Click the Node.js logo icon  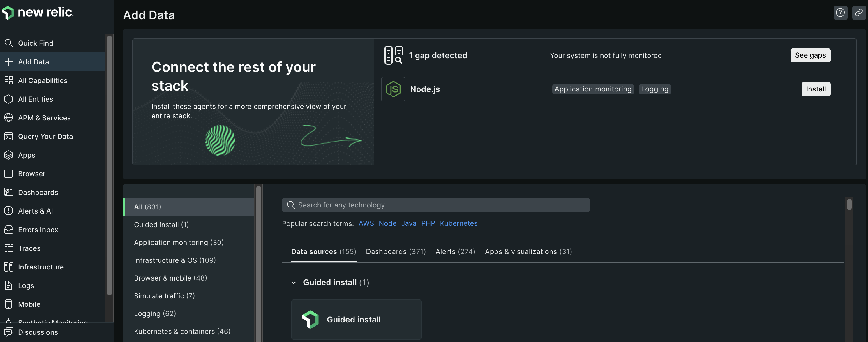click(393, 89)
